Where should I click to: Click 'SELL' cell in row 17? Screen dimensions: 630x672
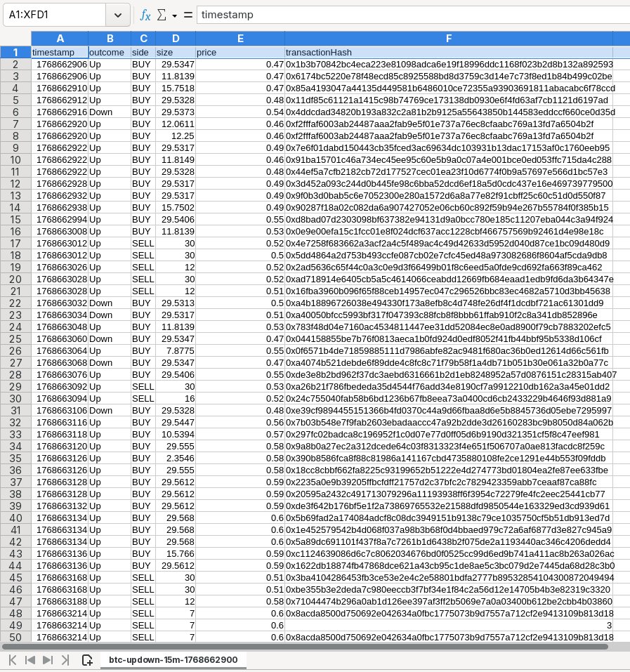coord(143,244)
